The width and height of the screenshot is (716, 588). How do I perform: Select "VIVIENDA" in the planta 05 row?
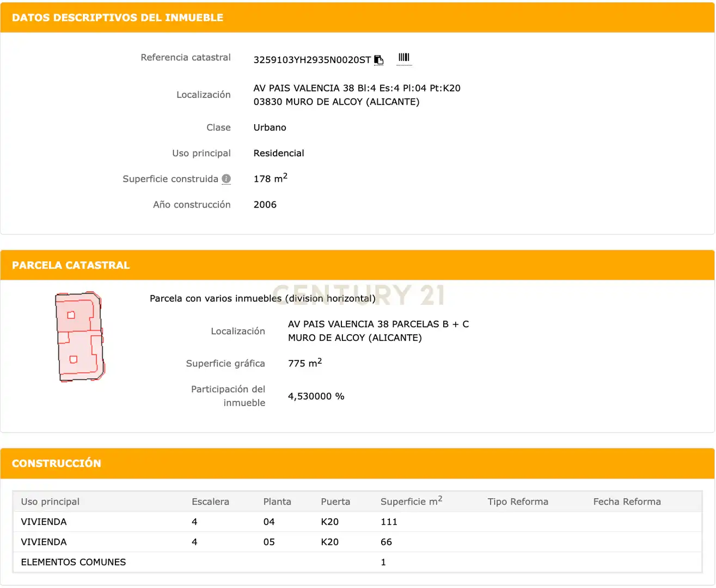point(44,542)
